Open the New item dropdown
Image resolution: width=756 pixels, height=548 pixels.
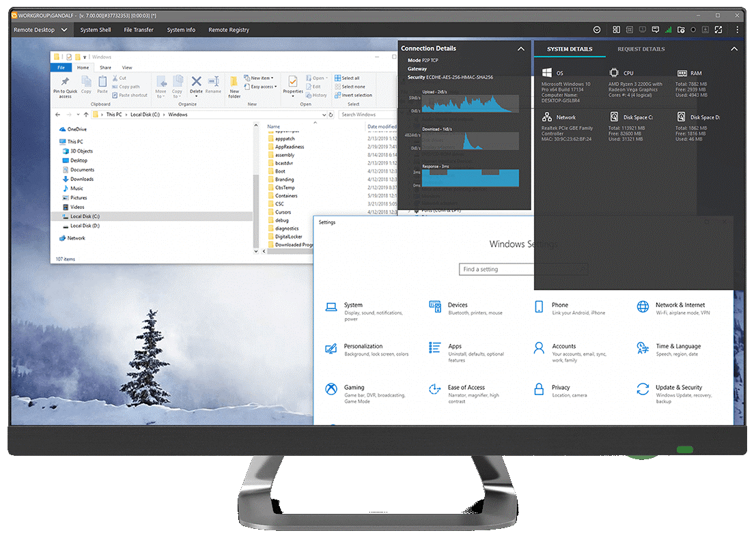[258, 78]
